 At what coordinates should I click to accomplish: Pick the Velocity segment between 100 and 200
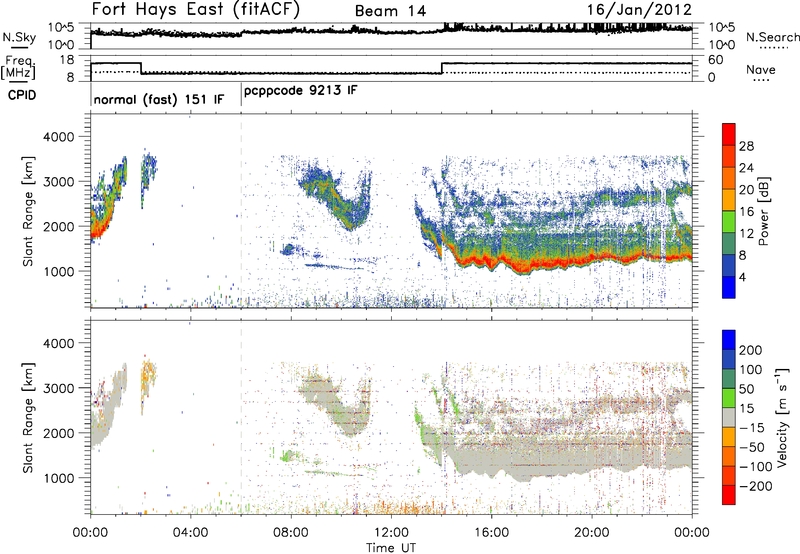(x=729, y=359)
